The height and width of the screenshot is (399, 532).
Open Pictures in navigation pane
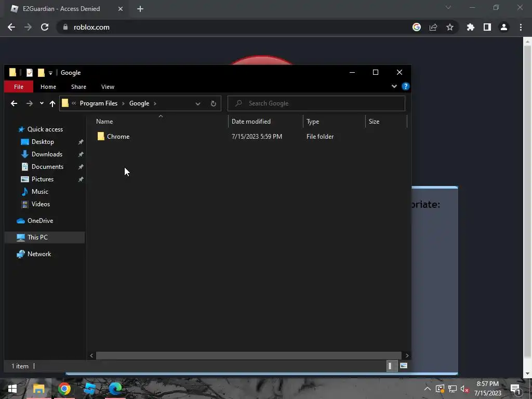pos(43,179)
